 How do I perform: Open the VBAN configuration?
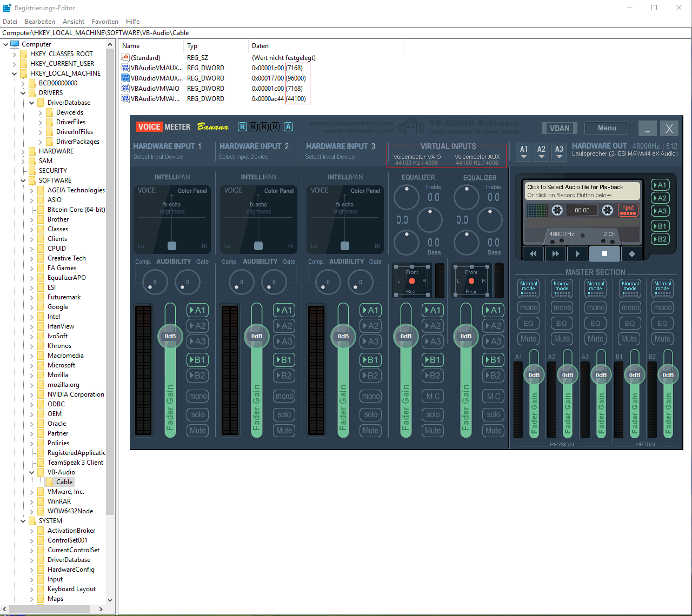pos(560,128)
